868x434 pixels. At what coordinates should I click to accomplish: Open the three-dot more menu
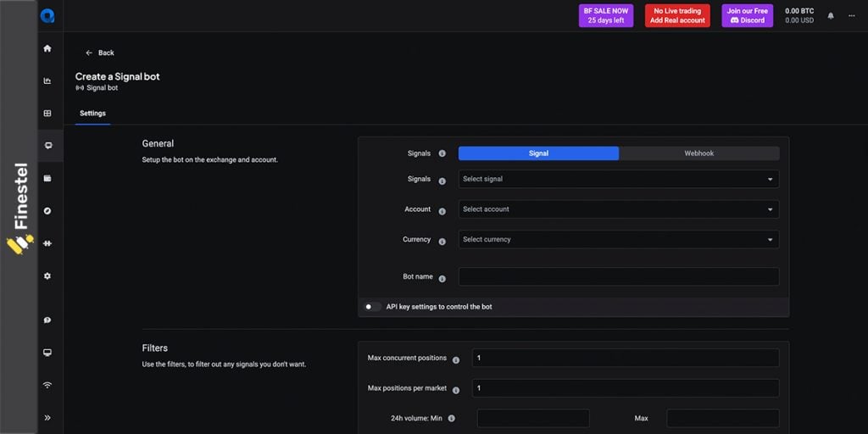click(x=852, y=15)
